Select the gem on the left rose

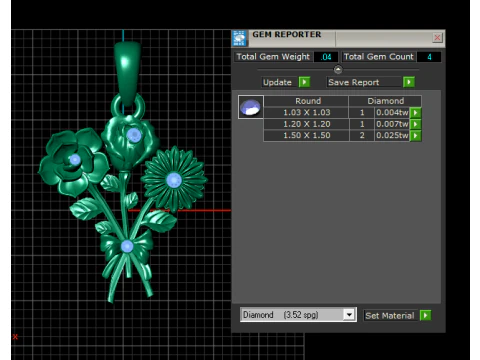(75, 160)
